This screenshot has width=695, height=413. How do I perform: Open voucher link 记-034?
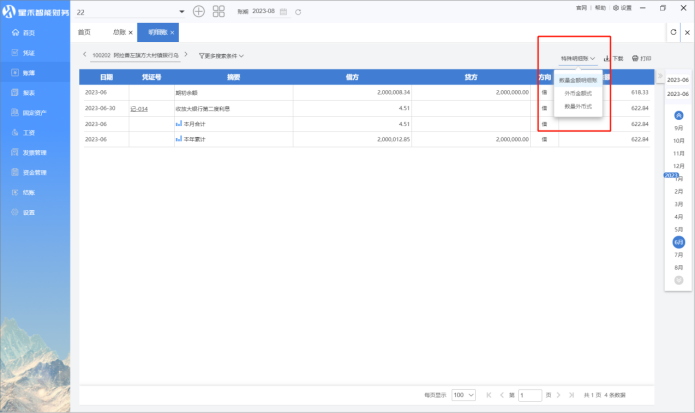(139, 108)
